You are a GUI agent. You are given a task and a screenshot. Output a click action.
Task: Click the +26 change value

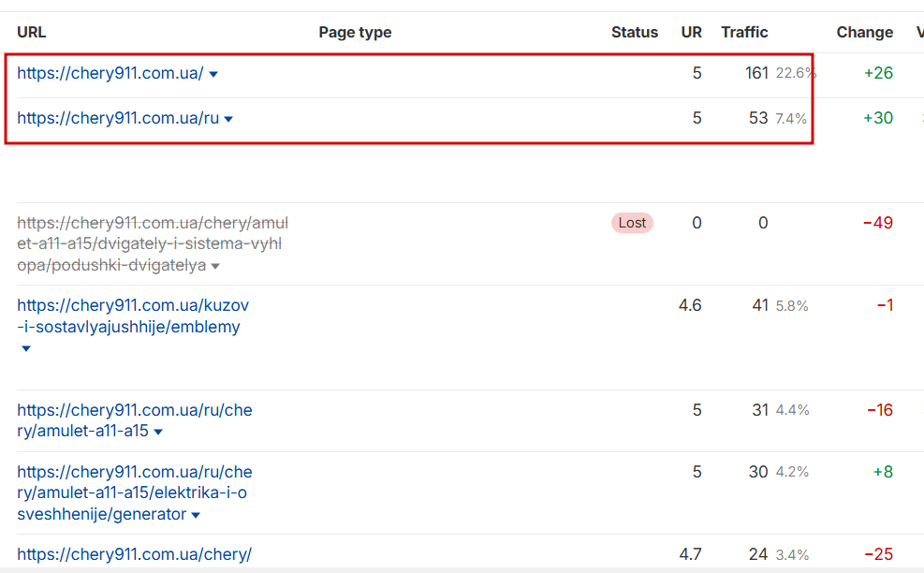(878, 73)
